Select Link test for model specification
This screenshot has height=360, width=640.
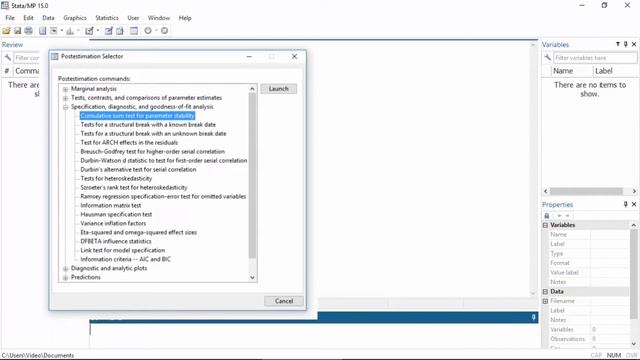click(123, 251)
